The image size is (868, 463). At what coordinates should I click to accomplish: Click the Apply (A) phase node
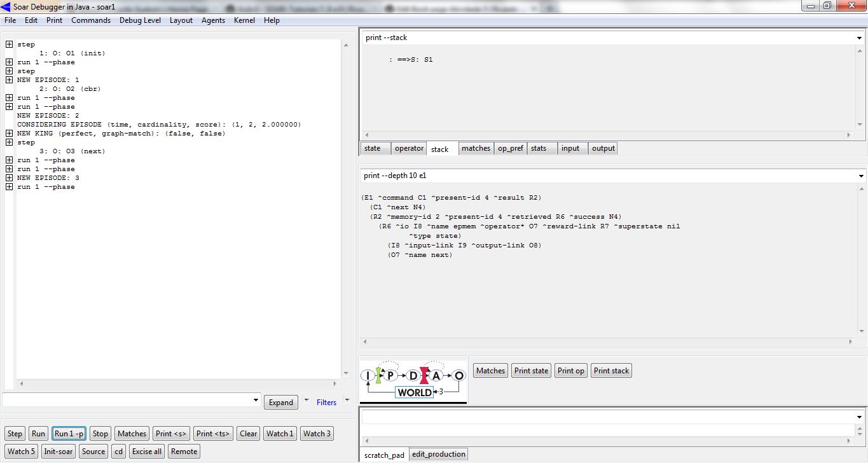coord(436,376)
